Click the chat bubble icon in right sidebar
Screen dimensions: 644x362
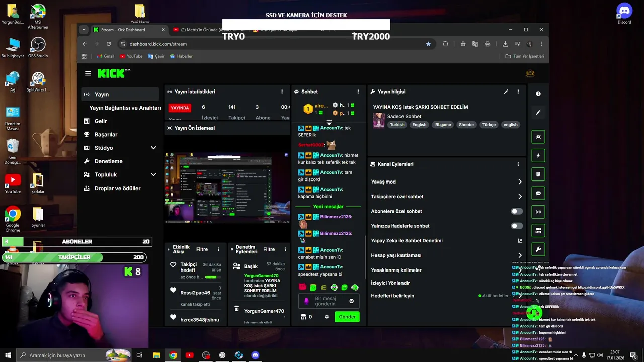[x=538, y=193]
